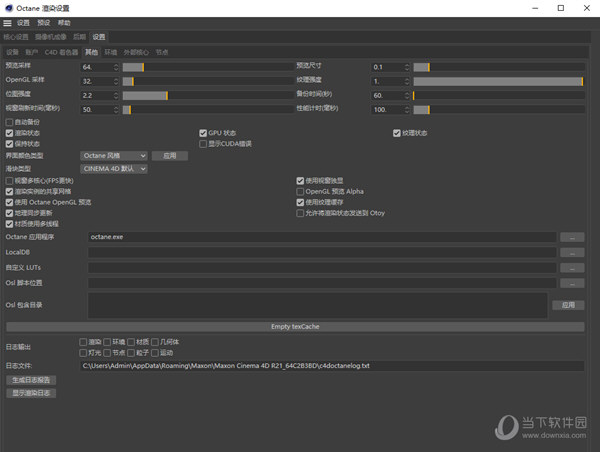The image size is (600, 452).
Task: Click the stepper arrows beside value 50
Action: [116, 109]
